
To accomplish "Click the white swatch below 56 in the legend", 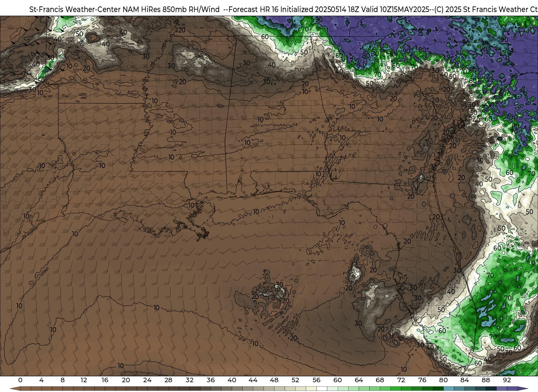I will (322, 389).
